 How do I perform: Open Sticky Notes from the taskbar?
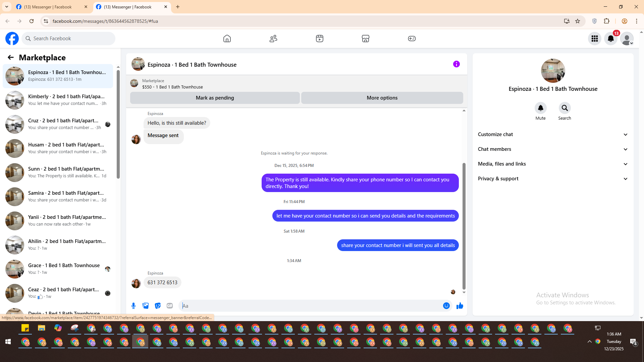[x=25, y=328]
